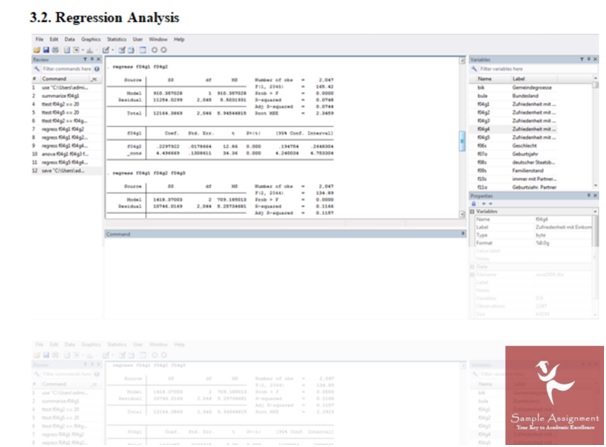Viewport: 606px width, 447px height.
Task: Open the Edit menu
Action: 54,39
